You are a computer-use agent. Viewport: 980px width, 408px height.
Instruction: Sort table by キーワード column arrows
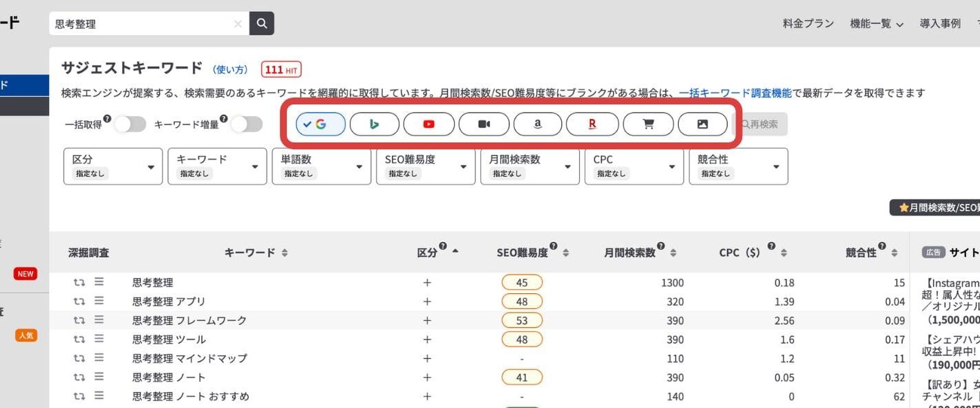[x=285, y=253]
